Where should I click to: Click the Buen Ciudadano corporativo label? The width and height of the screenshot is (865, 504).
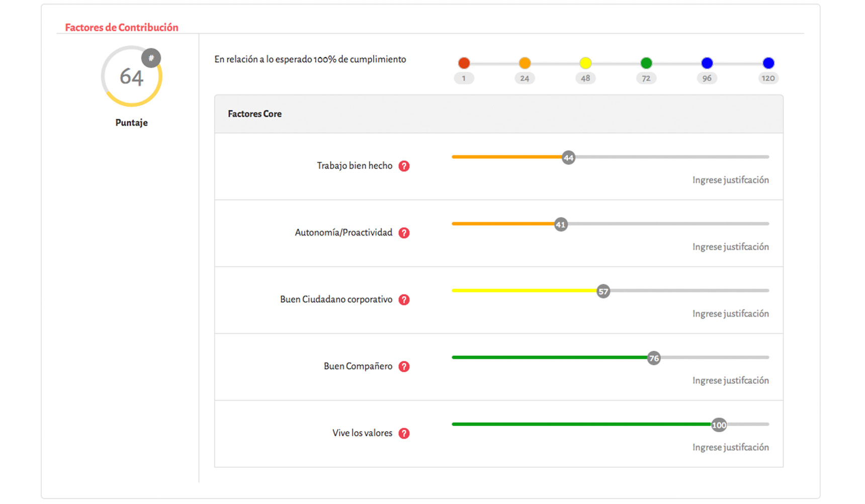click(x=336, y=299)
